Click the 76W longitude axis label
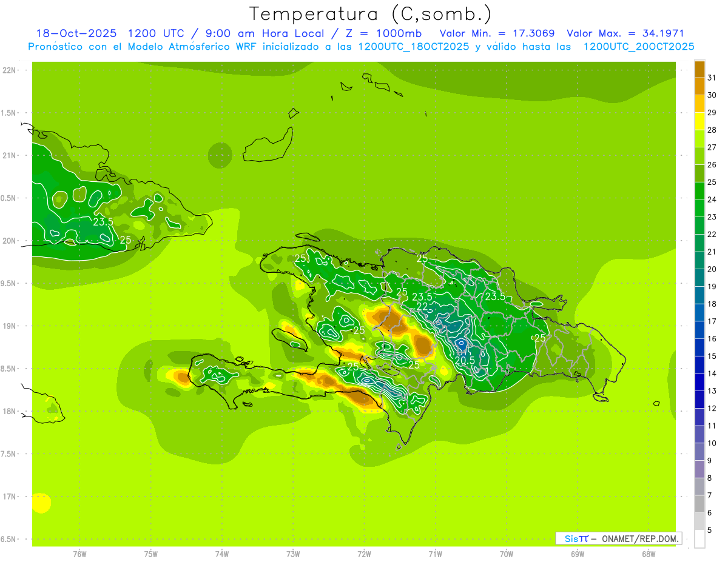This screenshot has height=562, width=728. tap(79, 554)
